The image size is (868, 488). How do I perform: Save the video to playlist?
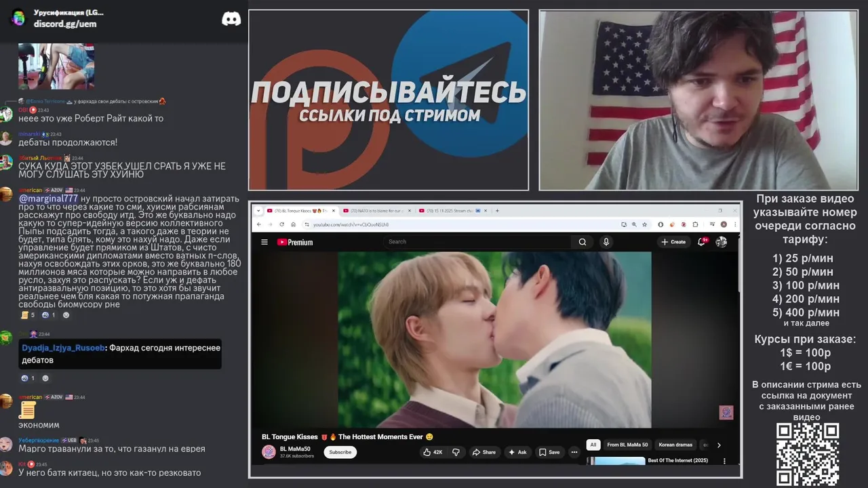549,452
